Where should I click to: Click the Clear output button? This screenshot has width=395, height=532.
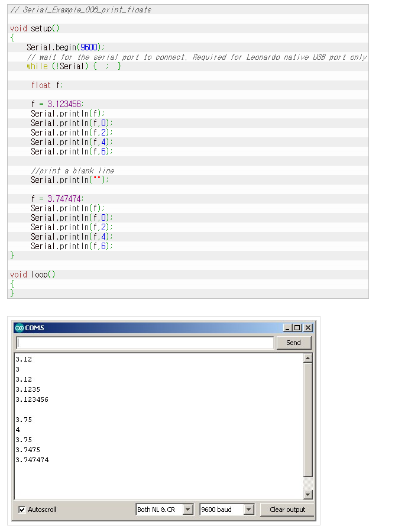(x=287, y=510)
